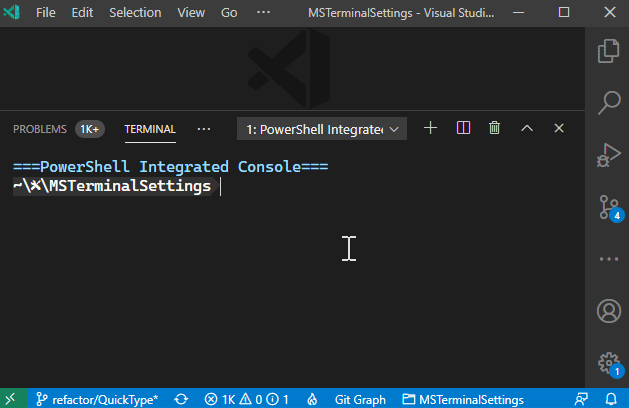Open the Run and Debug view
The image size is (629, 408).
[609, 155]
